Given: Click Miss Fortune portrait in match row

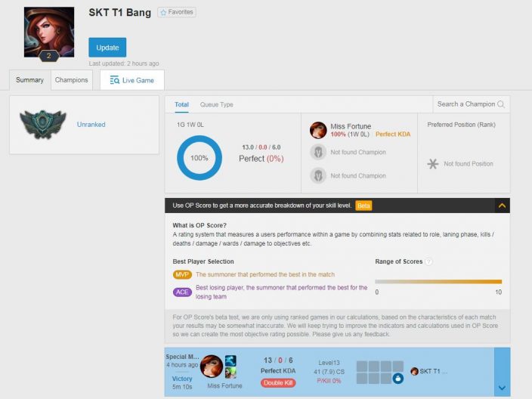Looking at the screenshot, I should (x=212, y=367).
